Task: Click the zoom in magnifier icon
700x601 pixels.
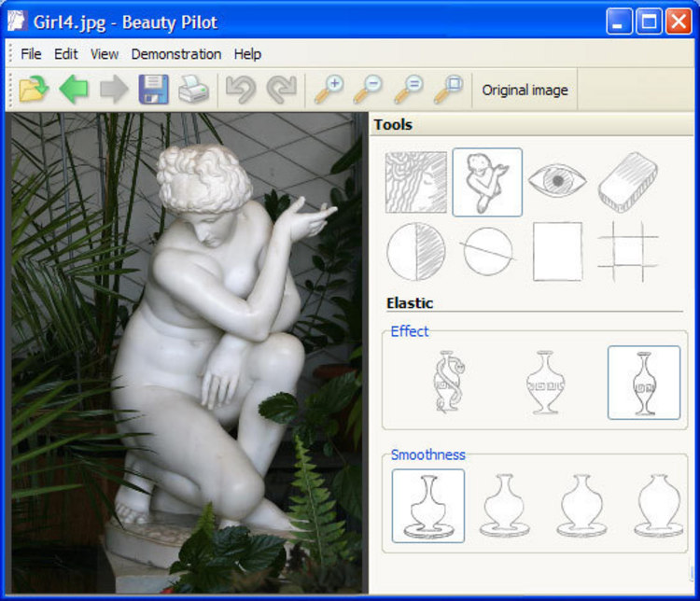Action: [328, 90]
